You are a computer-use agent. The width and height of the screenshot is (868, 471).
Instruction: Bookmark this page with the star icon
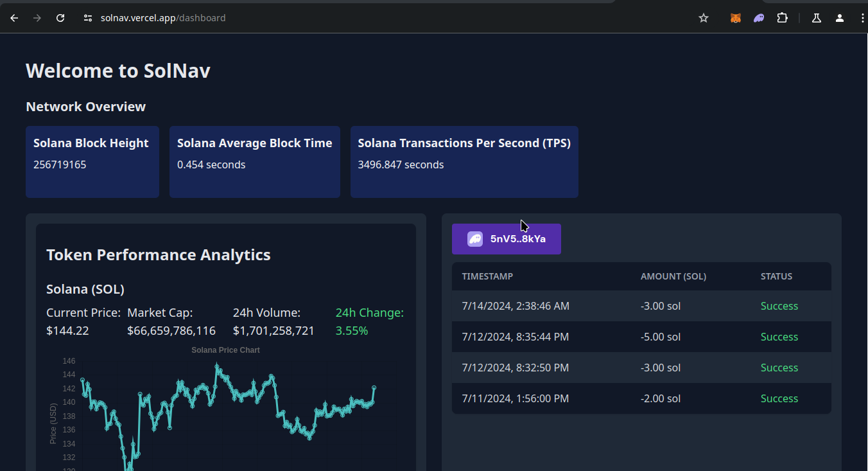tap(704, 18)
